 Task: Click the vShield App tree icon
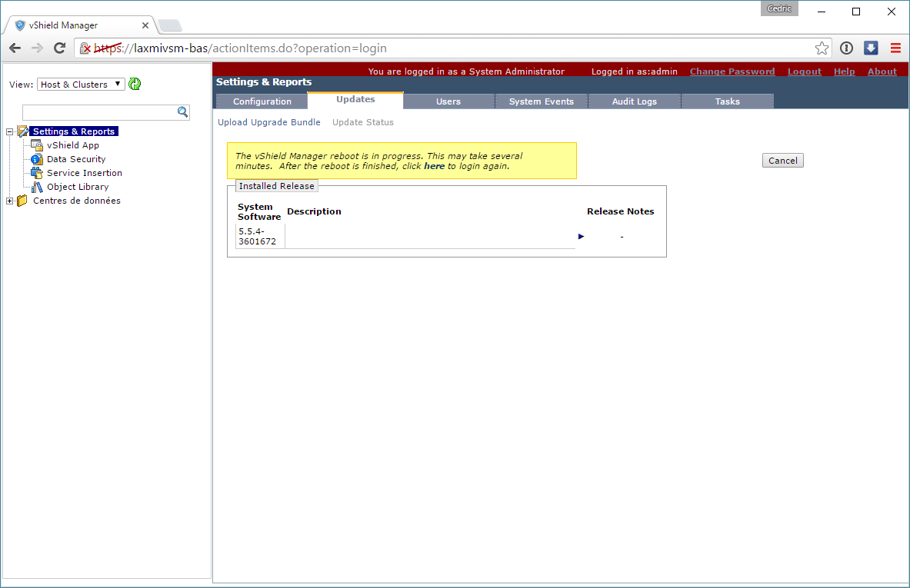[x=37, y=145]
